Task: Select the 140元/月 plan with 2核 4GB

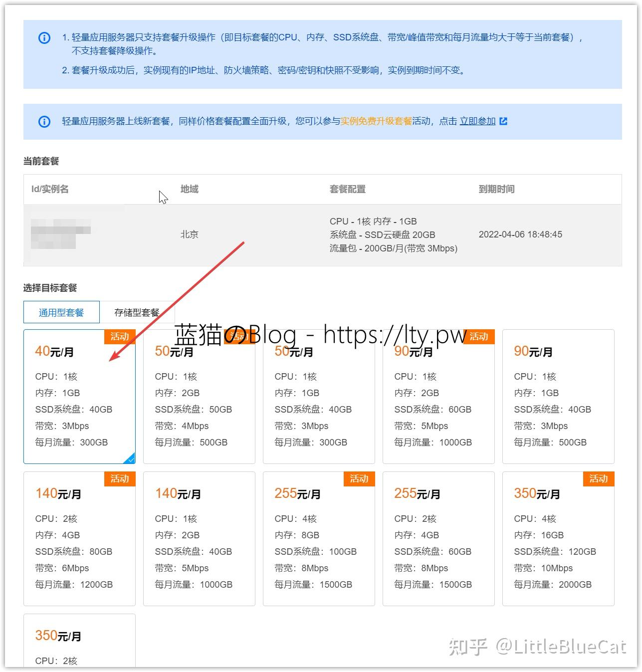Action: tap(79, 539)
